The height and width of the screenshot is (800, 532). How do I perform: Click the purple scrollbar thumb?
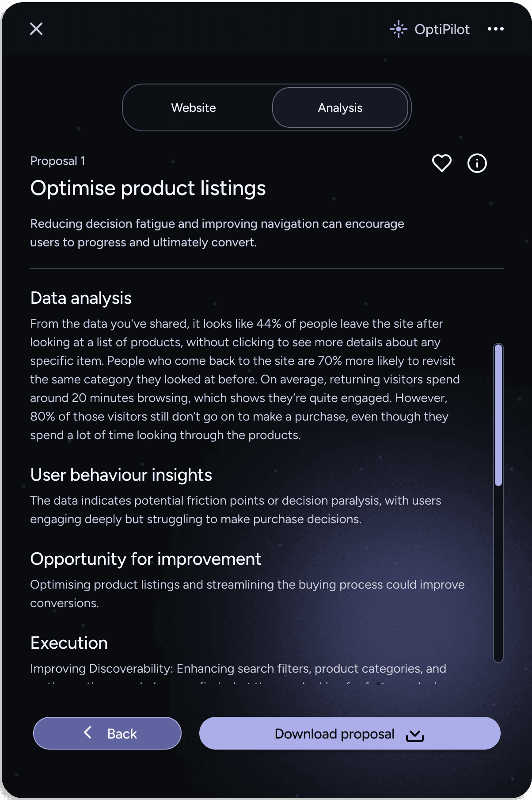point(498,415)
